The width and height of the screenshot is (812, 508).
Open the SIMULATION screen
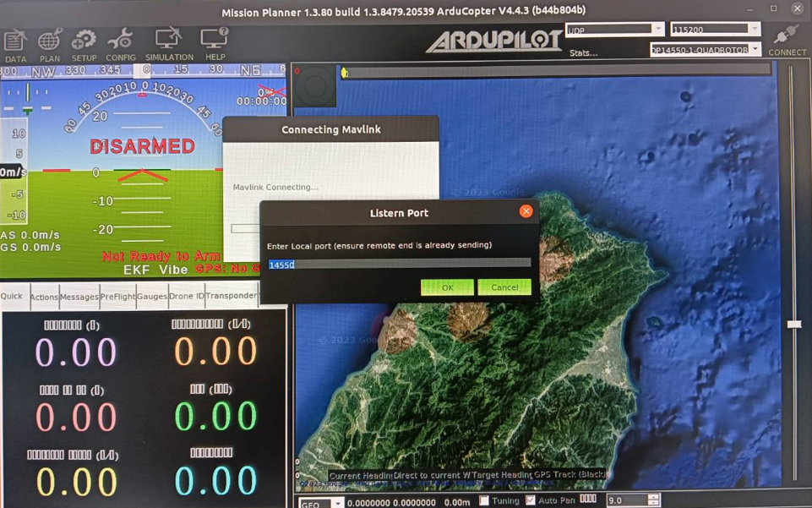coord(169,46)
